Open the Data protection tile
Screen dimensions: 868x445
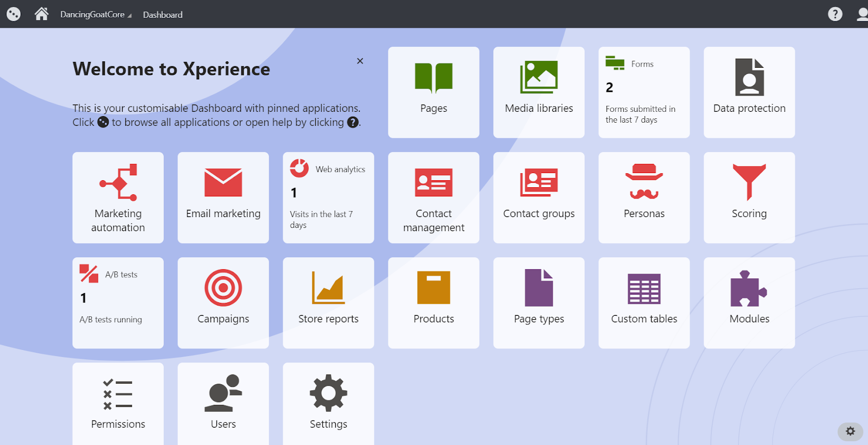click(x=749, y=92)
